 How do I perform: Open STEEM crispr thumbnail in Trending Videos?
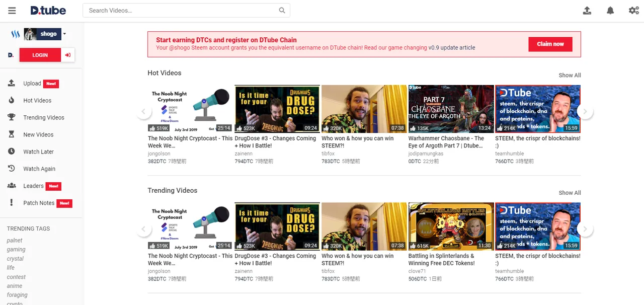(538, 226)
